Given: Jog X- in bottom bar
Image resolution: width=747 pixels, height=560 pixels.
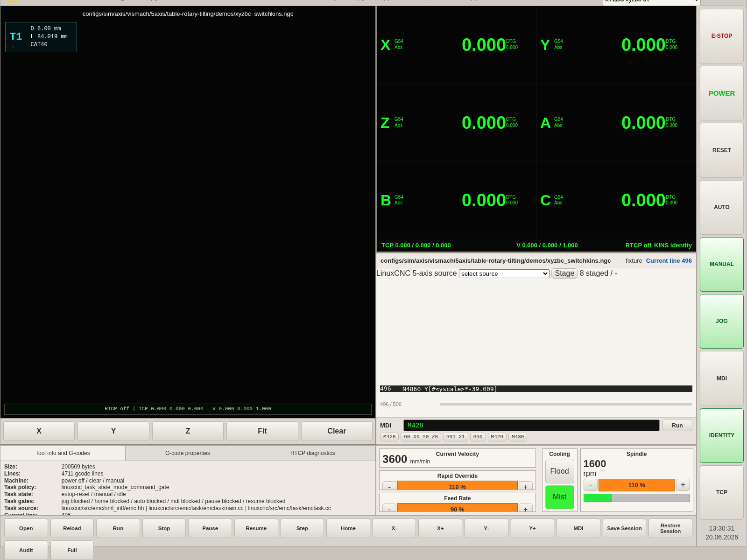Looking at the screenshot, I should coord(394,528).
